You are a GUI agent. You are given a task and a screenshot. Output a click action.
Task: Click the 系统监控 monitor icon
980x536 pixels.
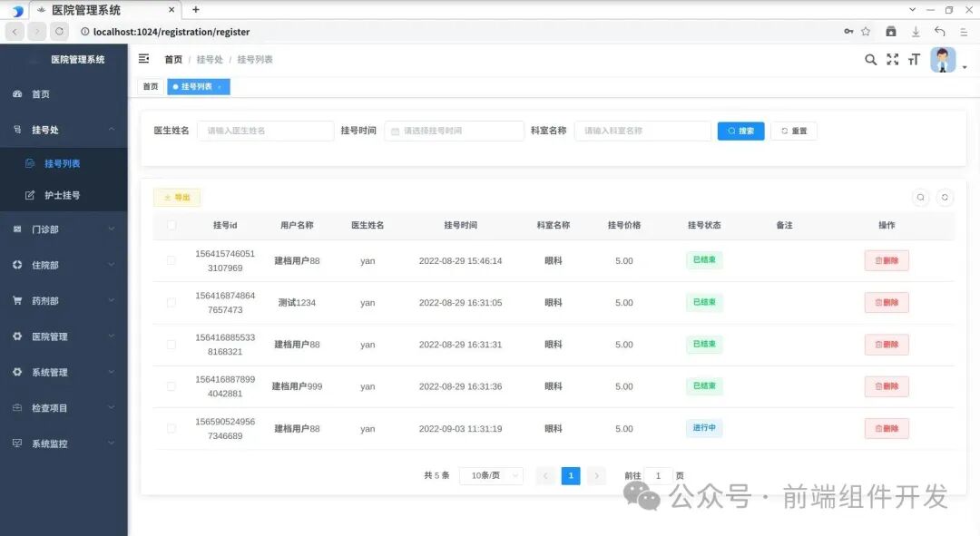(17, 443)
